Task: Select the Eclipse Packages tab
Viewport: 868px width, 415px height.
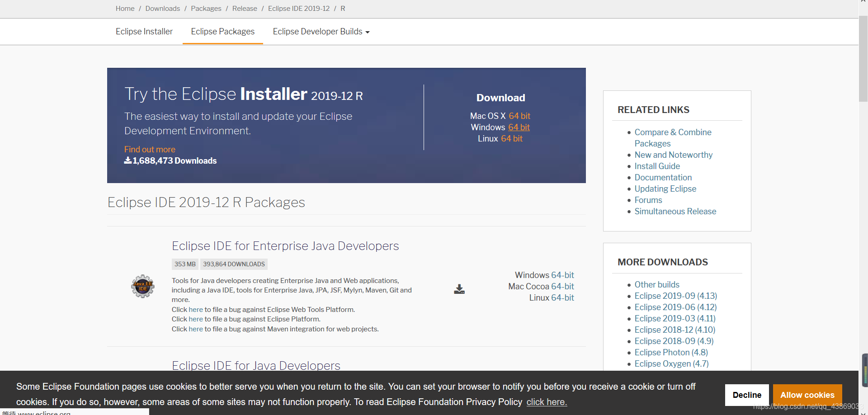Action: click(223, 32)
